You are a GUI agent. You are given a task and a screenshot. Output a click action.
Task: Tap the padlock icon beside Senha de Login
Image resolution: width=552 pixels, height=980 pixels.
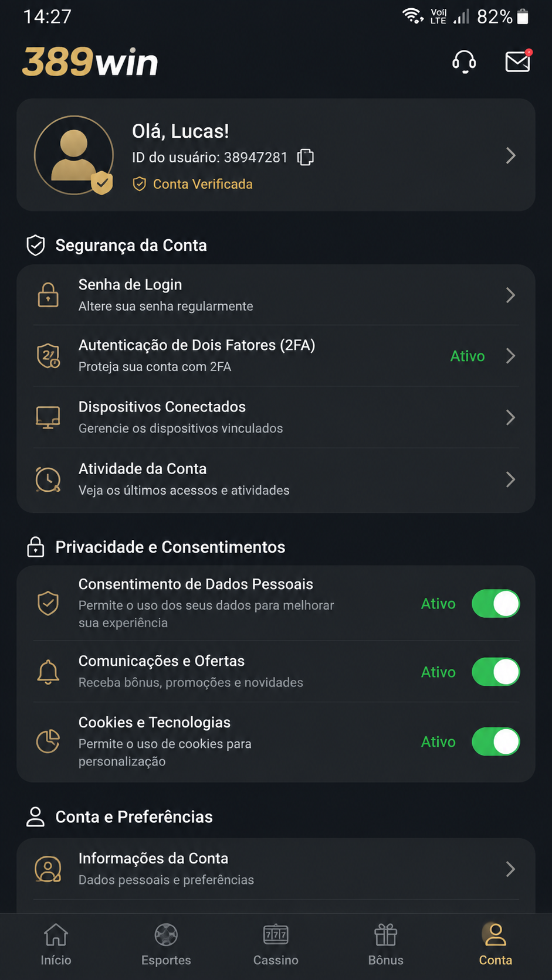(x=48, y=295)
